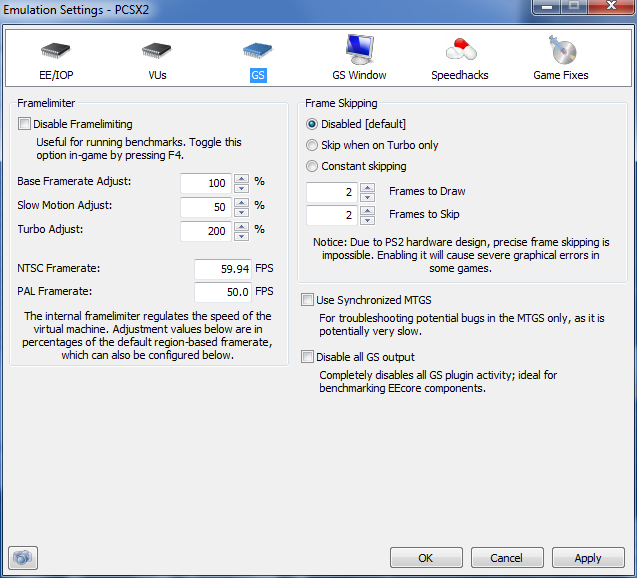This screenshot has width=637, height=578.
Task: Decrease Frames to Skip with down arrow
Action: tap(367, 220)
